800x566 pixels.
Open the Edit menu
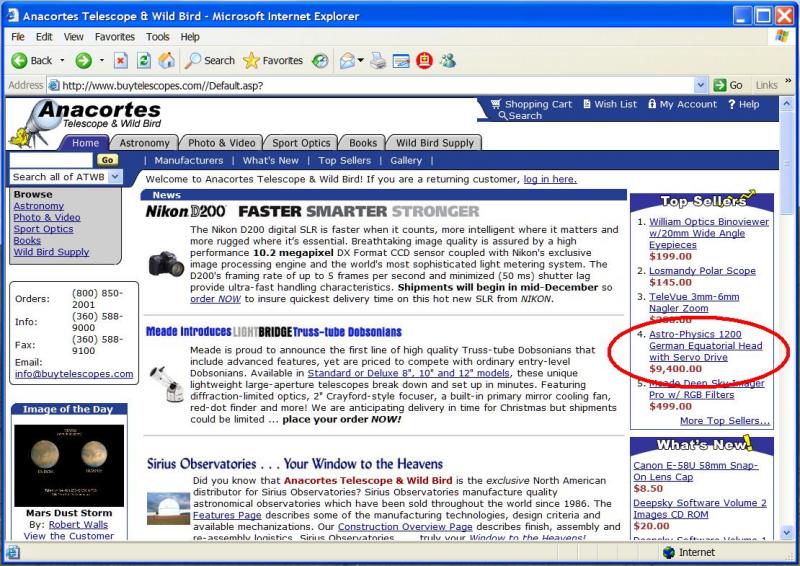(x=44, y=37)
